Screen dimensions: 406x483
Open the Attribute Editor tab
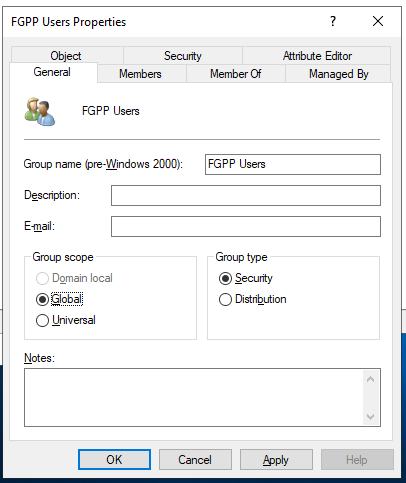point(317,56)
